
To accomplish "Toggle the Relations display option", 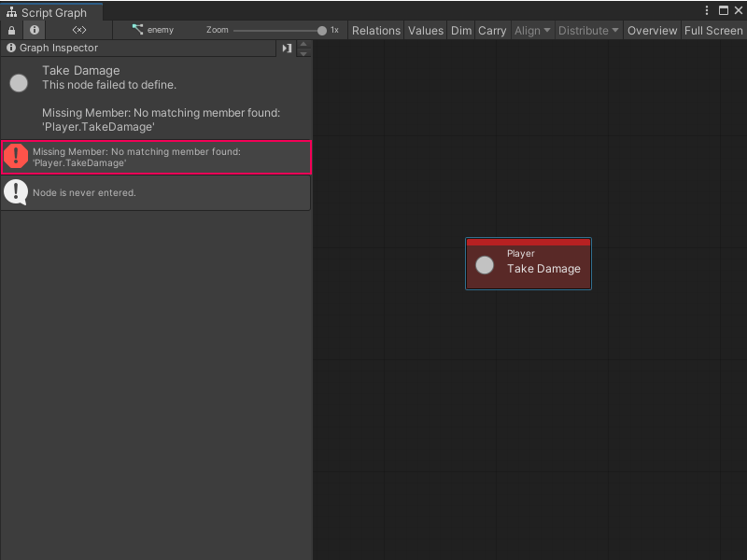I will click(376, 30).
